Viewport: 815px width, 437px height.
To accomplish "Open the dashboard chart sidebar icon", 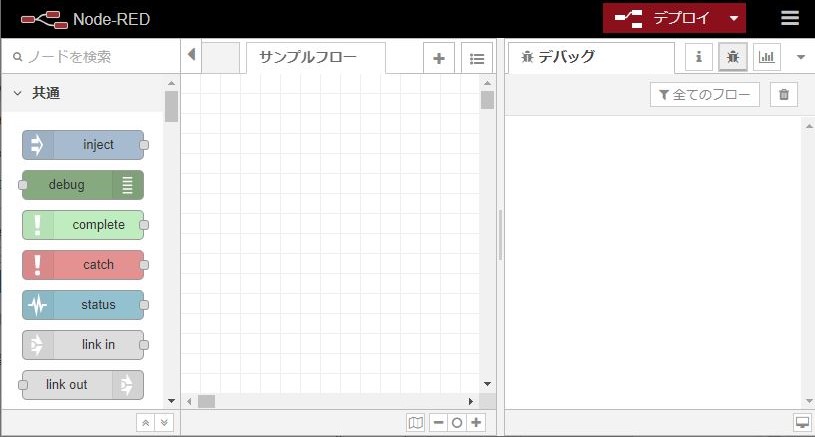I will (767, 57).
